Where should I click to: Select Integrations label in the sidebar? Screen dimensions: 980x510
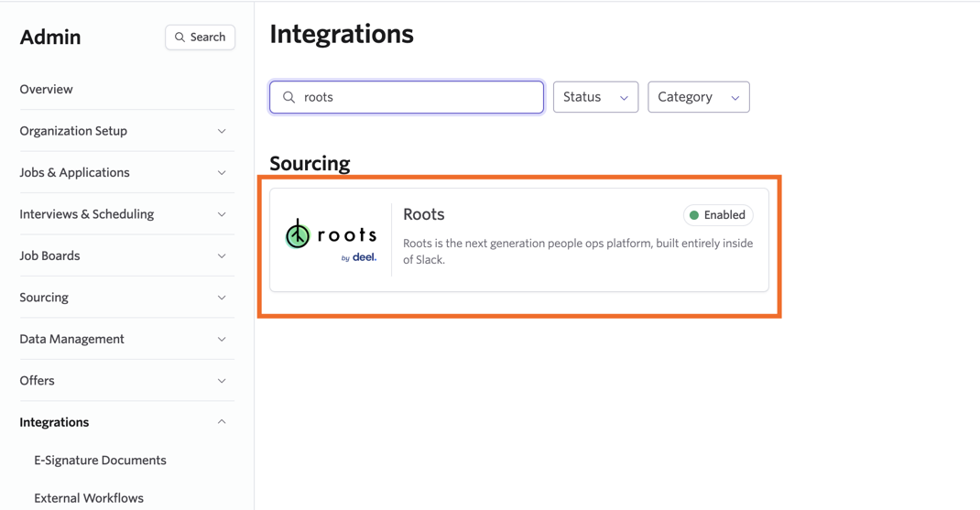tap(54, 422)
